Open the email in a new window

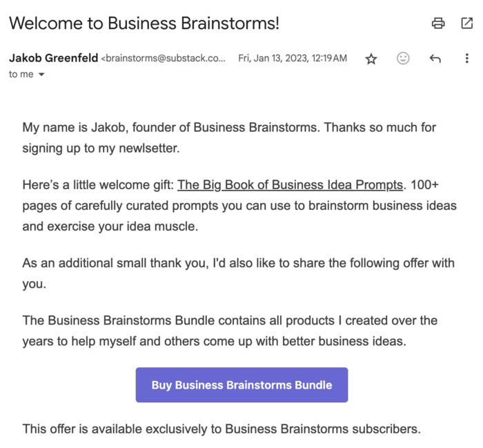click(466, 23)
